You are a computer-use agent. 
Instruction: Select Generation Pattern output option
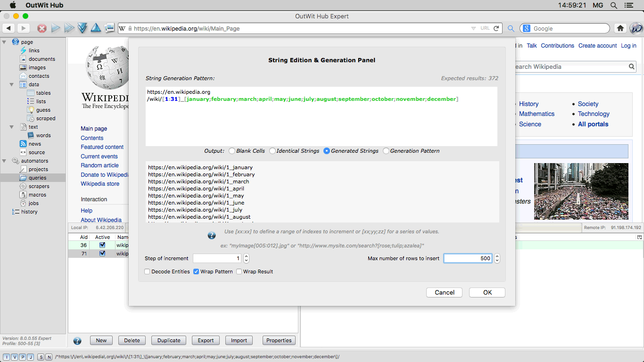pos(386,151)
